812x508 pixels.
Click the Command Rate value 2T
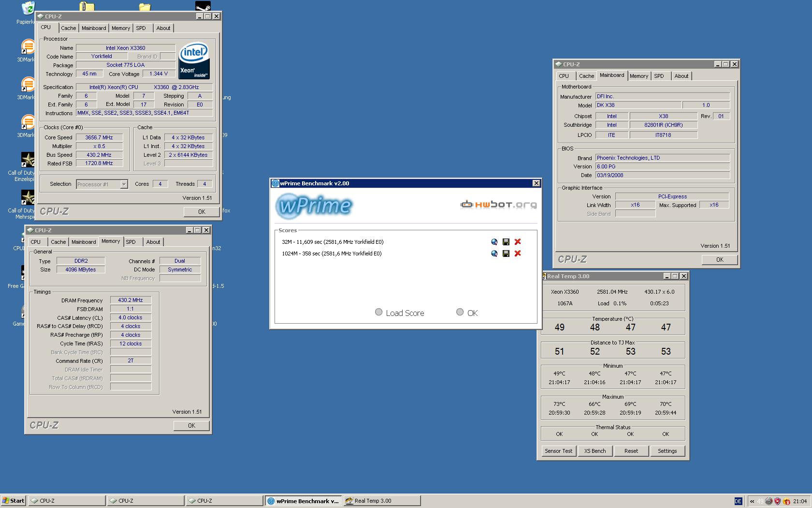coord(130,361)
